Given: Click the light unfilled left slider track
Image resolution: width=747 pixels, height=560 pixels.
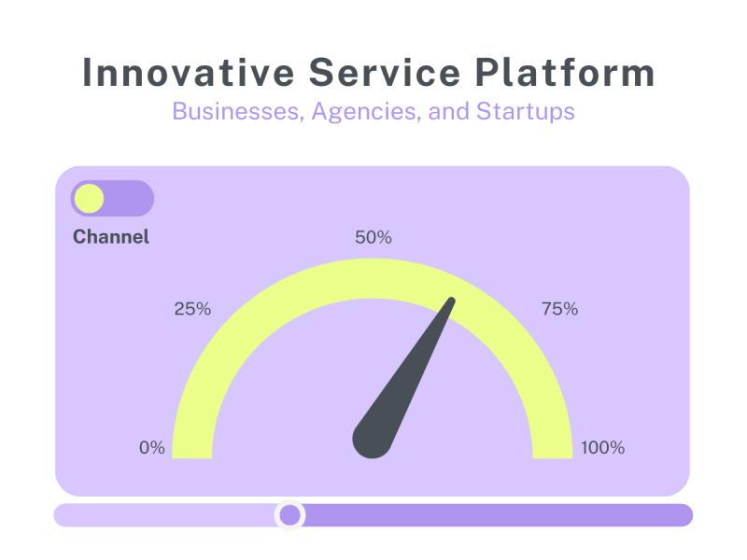Looking at the screenshot, I should coord(164,515).
